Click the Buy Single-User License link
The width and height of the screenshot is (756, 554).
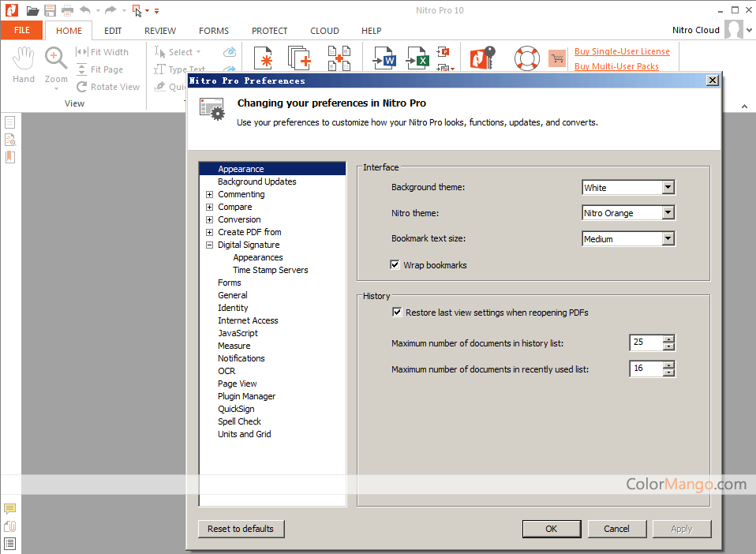coord(622,51)
